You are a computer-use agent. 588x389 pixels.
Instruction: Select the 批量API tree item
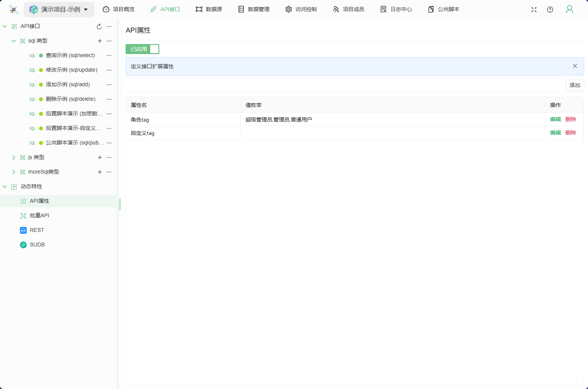39,215
